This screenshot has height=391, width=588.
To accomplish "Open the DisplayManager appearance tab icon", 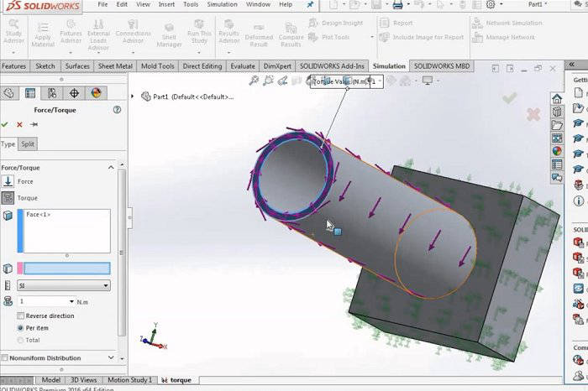I will [x=96, y=93].
